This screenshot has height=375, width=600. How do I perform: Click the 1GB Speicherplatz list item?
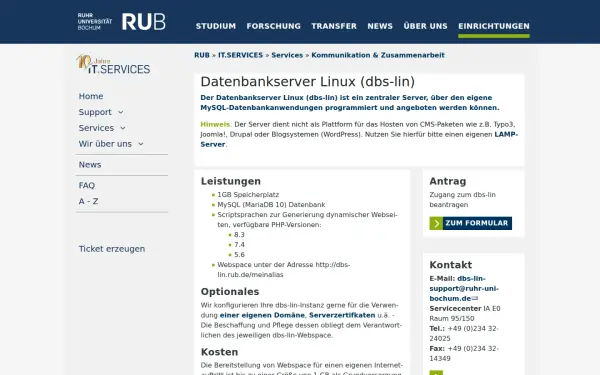point(248,195)
